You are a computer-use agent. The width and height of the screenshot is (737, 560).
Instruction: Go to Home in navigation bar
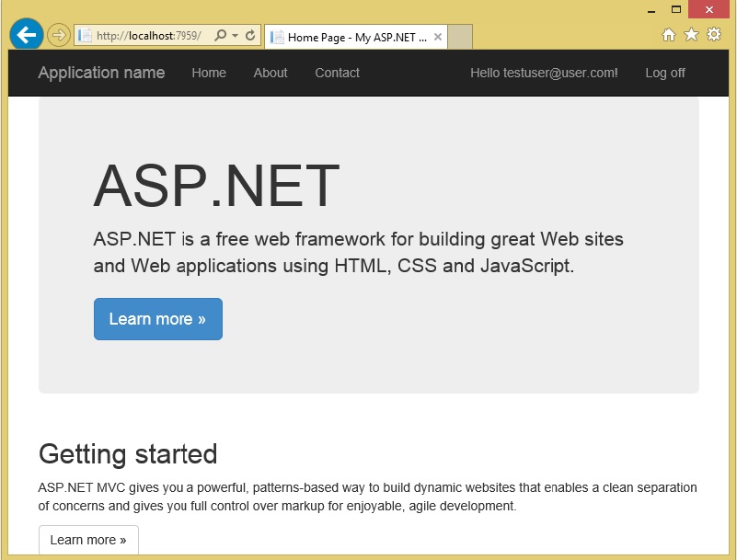(x=209, y=73)
